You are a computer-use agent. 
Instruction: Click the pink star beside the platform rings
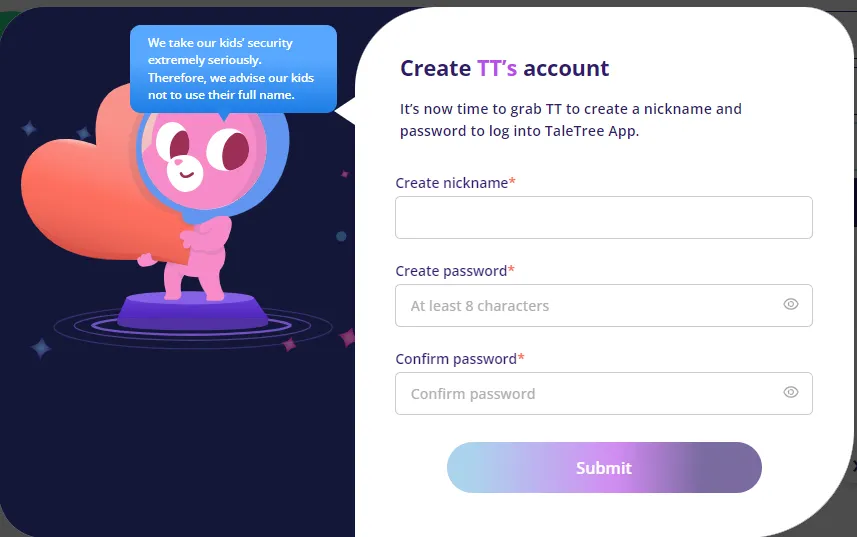(x=289, y=344)
